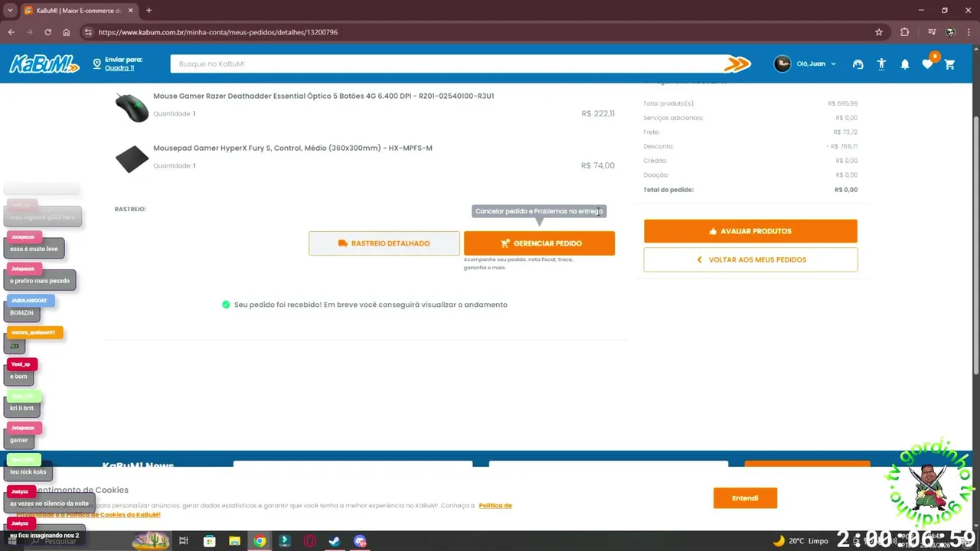
Task: Click the site info icon in address bar
Action: pos(88,32)
